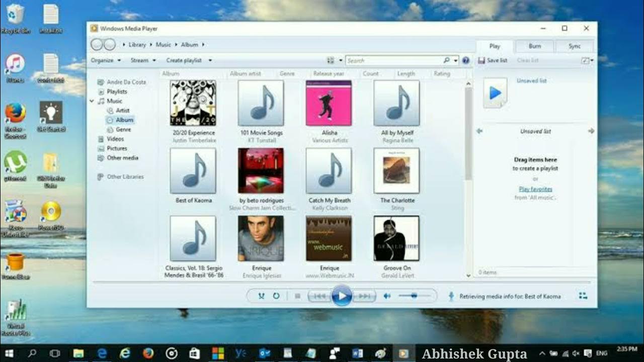
Task: Click the next list arrow in playlist pane
Action: [591, 131]
